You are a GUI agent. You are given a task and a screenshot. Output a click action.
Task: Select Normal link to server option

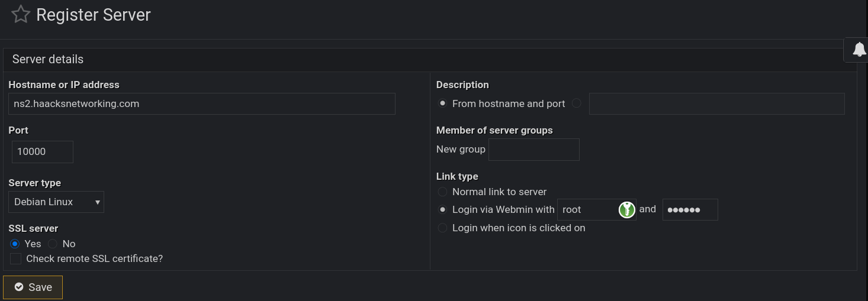point(442,192)
